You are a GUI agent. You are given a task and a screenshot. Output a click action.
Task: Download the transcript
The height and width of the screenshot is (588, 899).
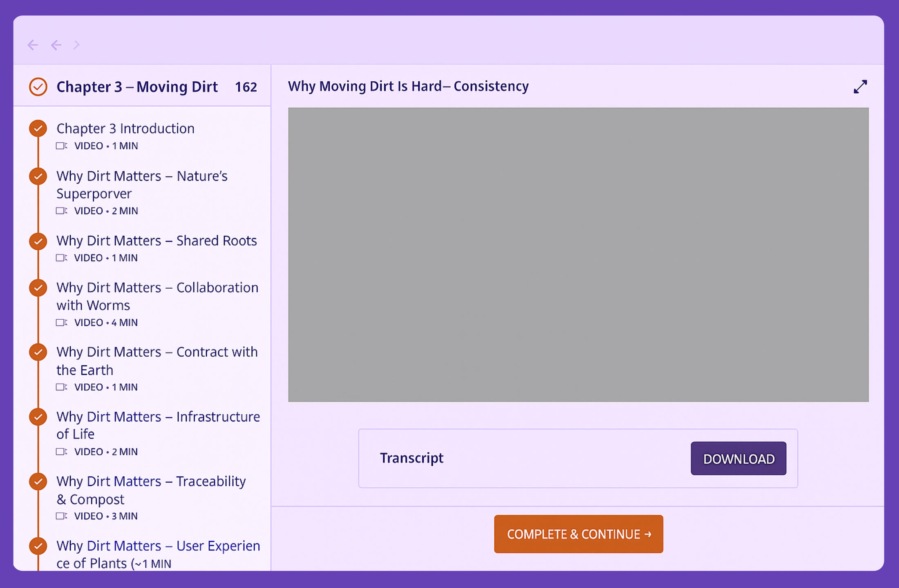738,459
